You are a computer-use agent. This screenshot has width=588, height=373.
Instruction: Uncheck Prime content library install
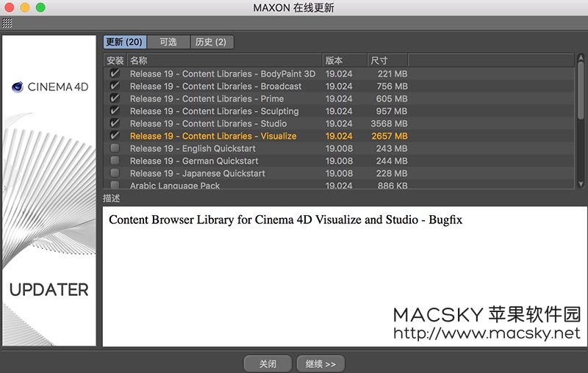[x=115, y=98]
